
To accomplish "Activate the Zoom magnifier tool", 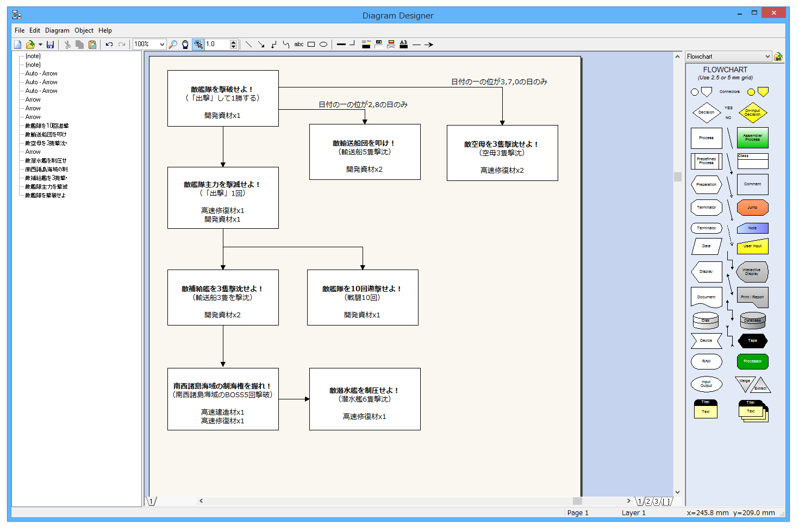I will [x=173, y=45].
